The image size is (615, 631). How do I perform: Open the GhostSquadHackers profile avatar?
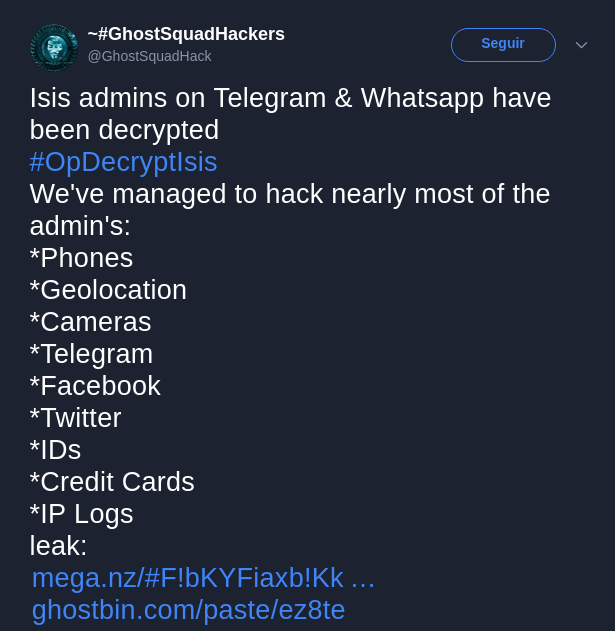(54, 48)
